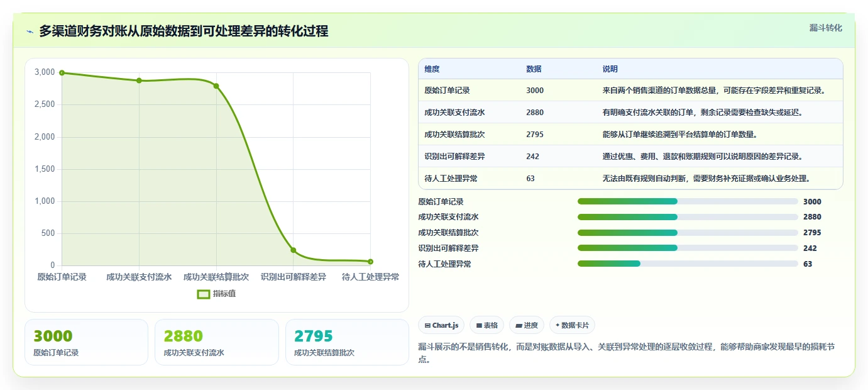Click the 进度 chip
This screenshot has width=868, height=390.
point(527,325)
